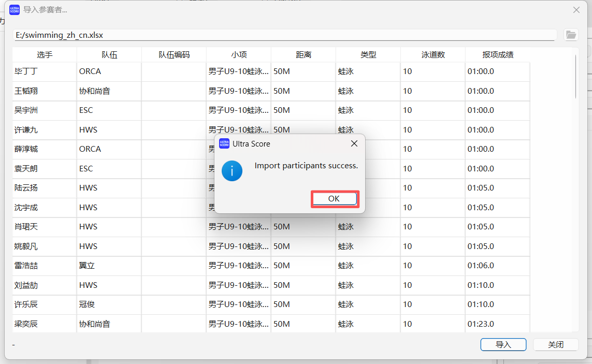The height and width of the screenshot is (364, 592).
Task: Click OK to confirm successful import
Action: [335, 198]
